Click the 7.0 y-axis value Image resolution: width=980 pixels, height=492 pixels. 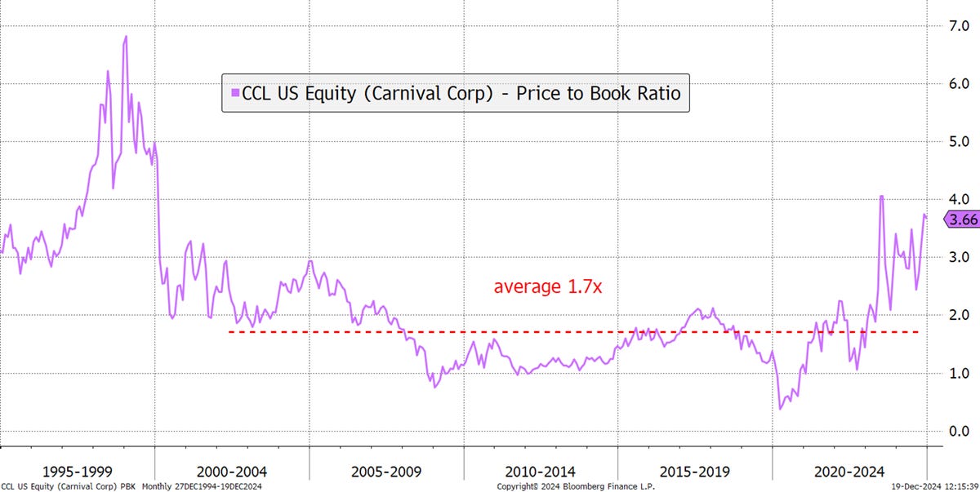[958, 26]
